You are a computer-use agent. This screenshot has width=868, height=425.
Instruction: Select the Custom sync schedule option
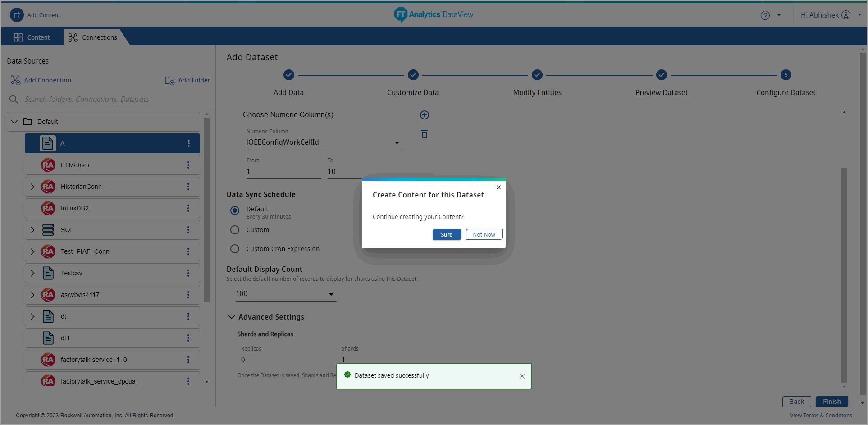[x=235, y=230]
